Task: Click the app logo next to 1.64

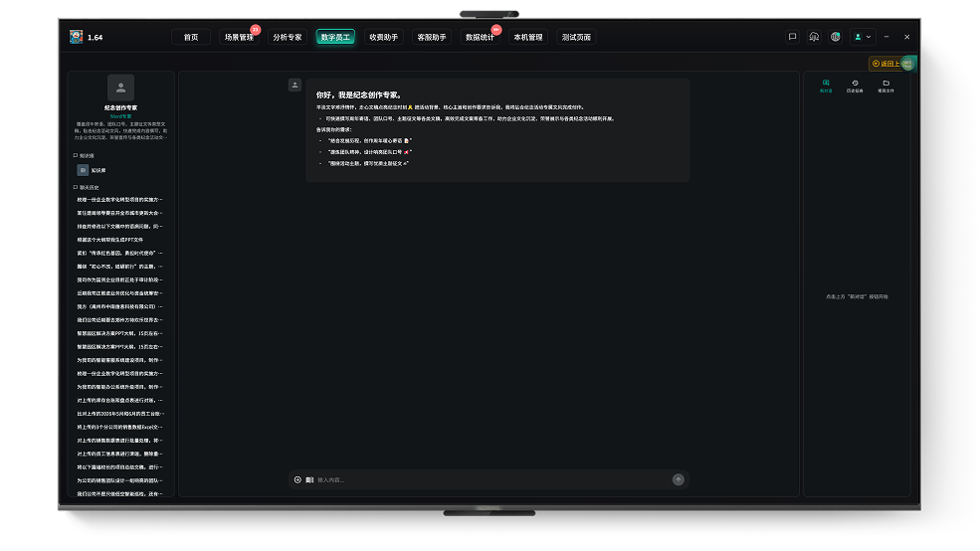Action: point(77,37)
